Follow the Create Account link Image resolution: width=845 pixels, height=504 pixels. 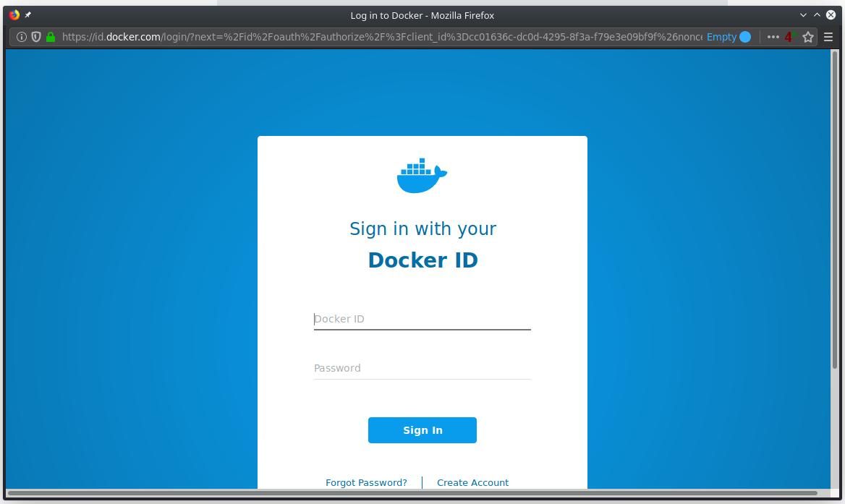point(472,482)
